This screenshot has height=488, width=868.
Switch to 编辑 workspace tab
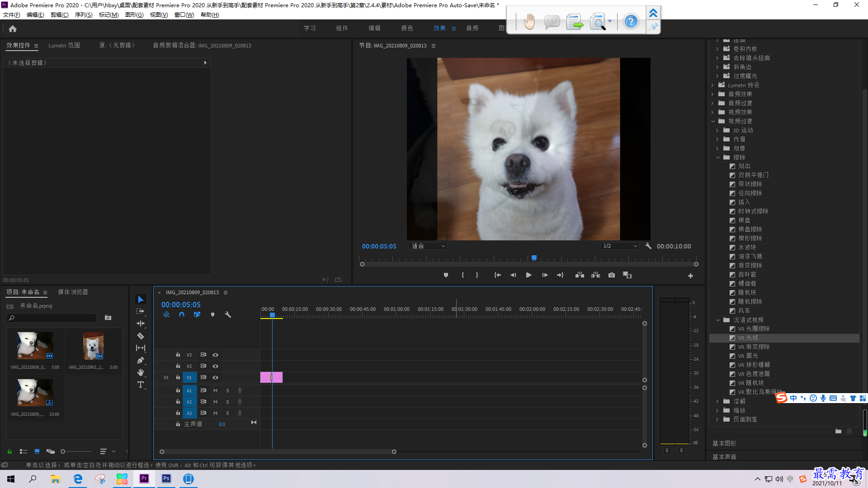(374, 28)
